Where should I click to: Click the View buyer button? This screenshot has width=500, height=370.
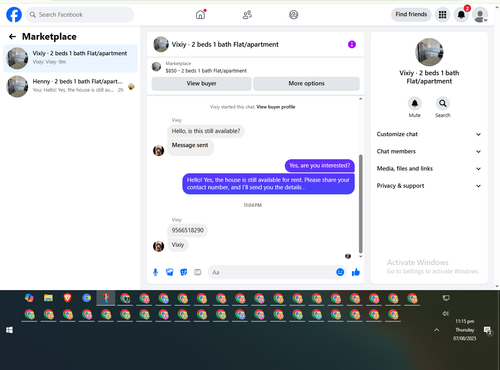[201, 83]
